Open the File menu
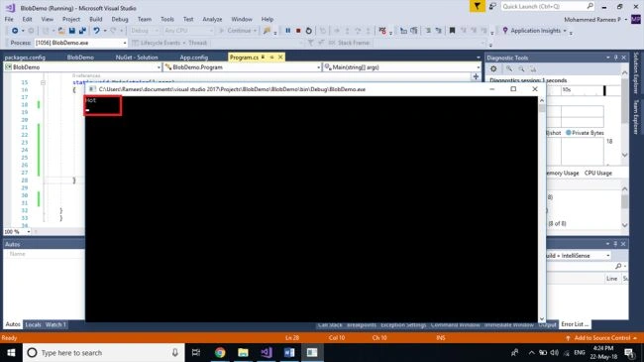The image size is (644, 362). point(9,19)
